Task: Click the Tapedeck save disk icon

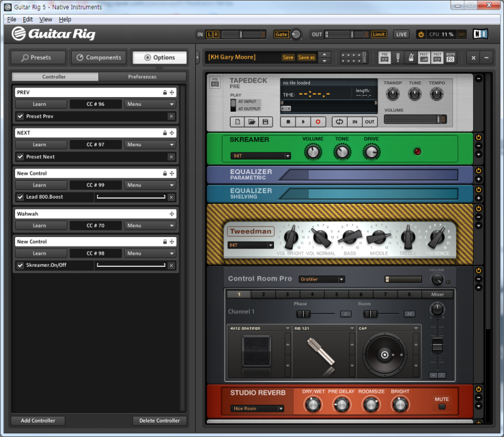Action: (265, 122)
